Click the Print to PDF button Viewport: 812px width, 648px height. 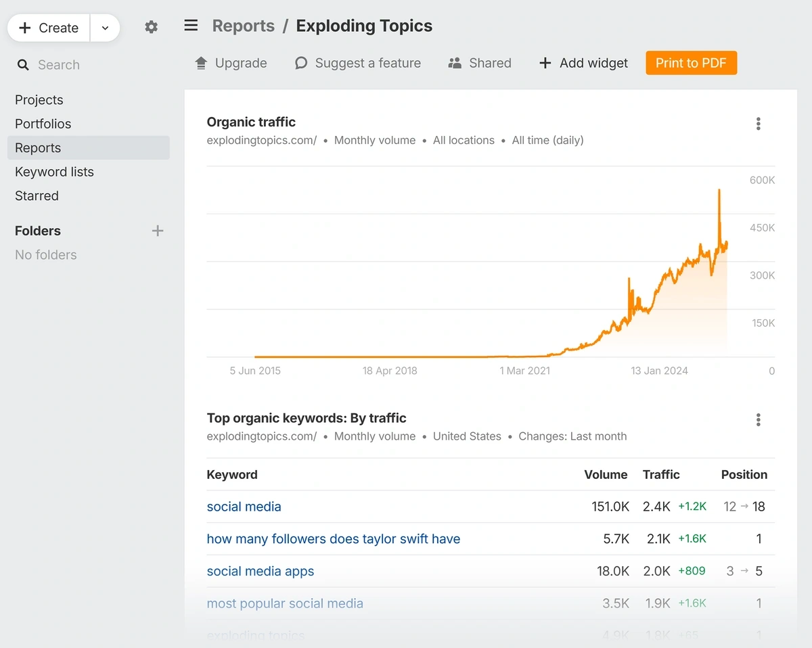click(x=691, y=62)
